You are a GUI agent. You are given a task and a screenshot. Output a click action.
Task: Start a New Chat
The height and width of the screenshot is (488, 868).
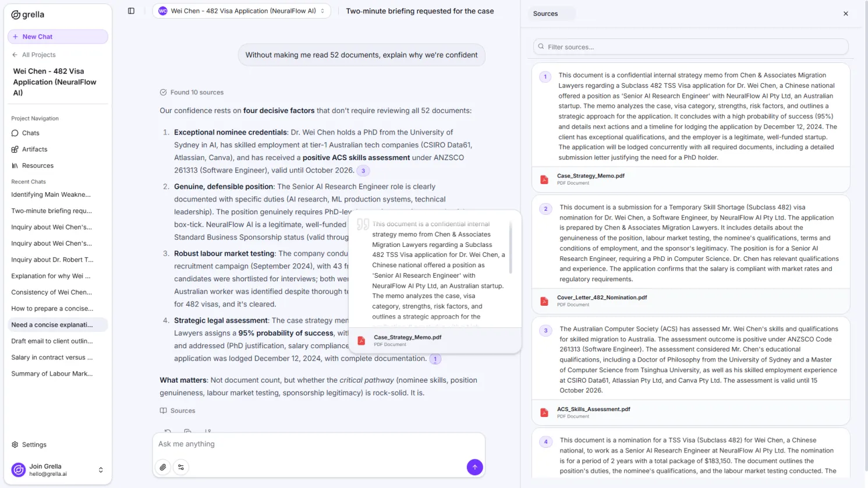58,37
